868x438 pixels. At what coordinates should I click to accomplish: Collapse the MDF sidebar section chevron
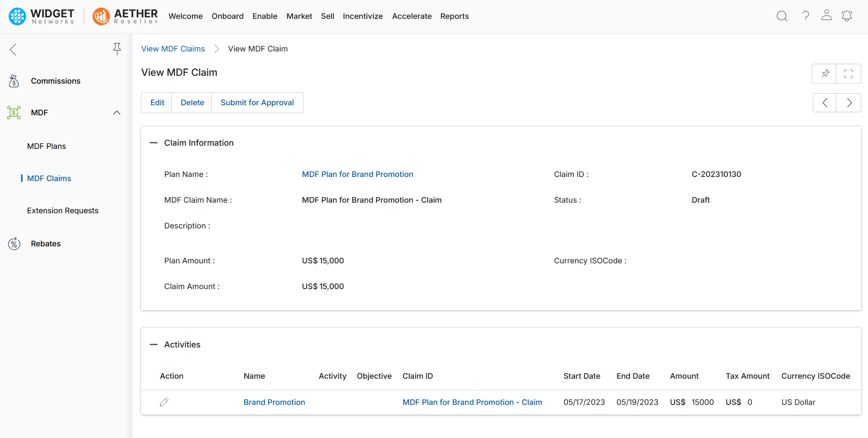tap(117, 113)
